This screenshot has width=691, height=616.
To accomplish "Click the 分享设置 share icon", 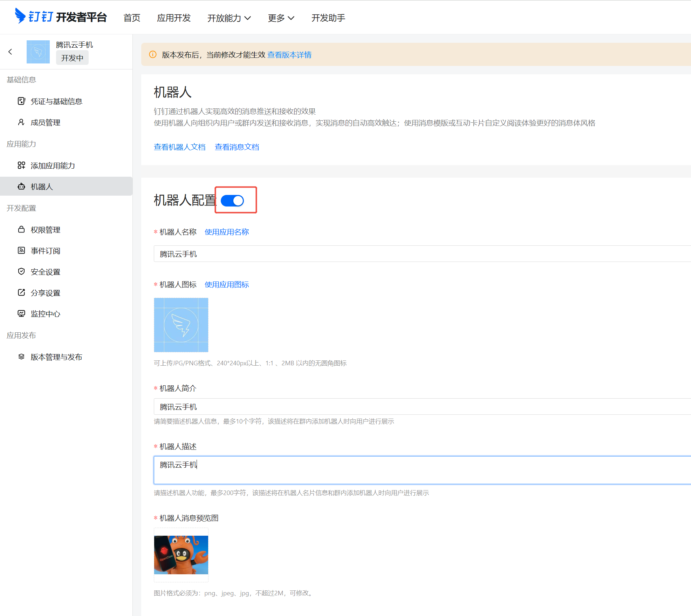I will coord(21,292).
